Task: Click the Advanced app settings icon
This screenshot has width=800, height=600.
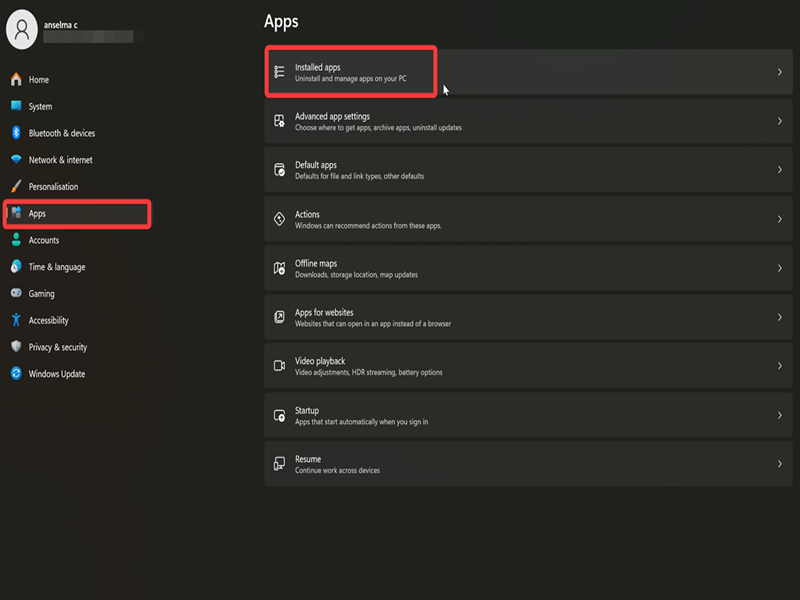Action: pos(280,121)
